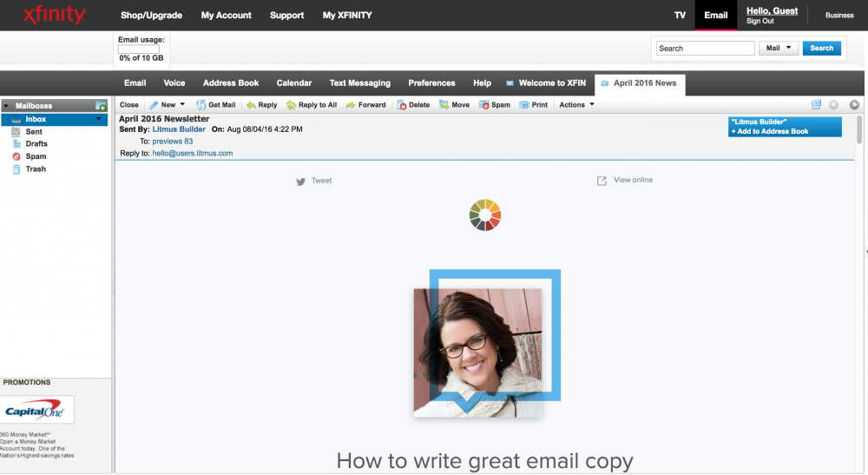This screenshot has width=868, height=475.
Task: Click the Get Mail toolbar icon
Action: [x=201, y=105]
